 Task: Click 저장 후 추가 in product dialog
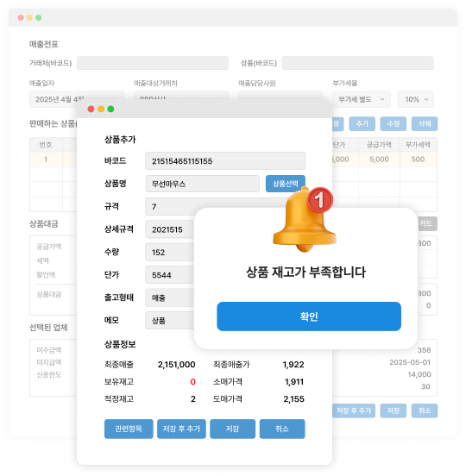181,429
